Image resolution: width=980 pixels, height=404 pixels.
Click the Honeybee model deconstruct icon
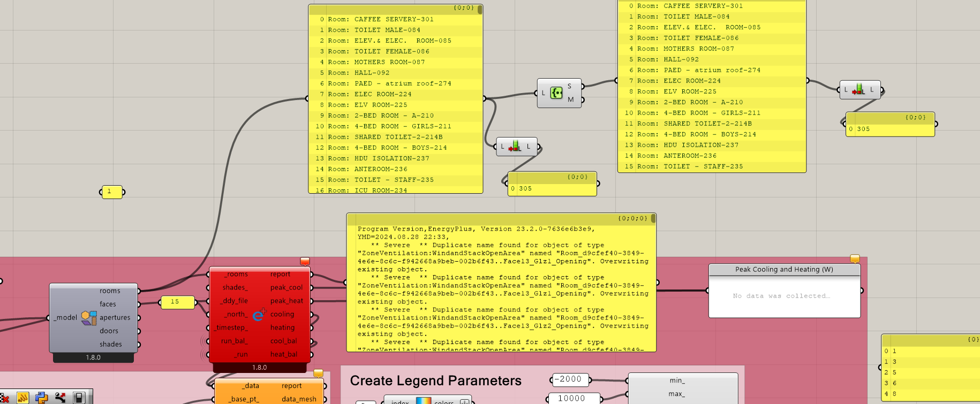point(89,318)
